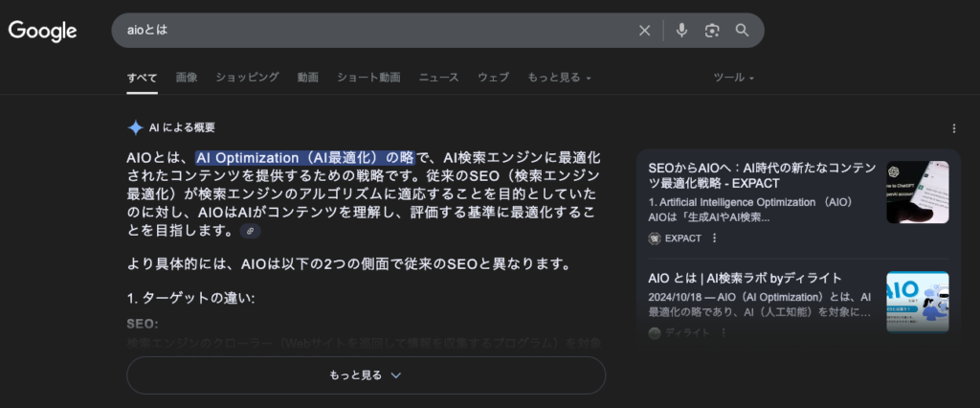Open the SEOからAIOへ EXPACT article link
Screen dimensions: 980x408
762,176
